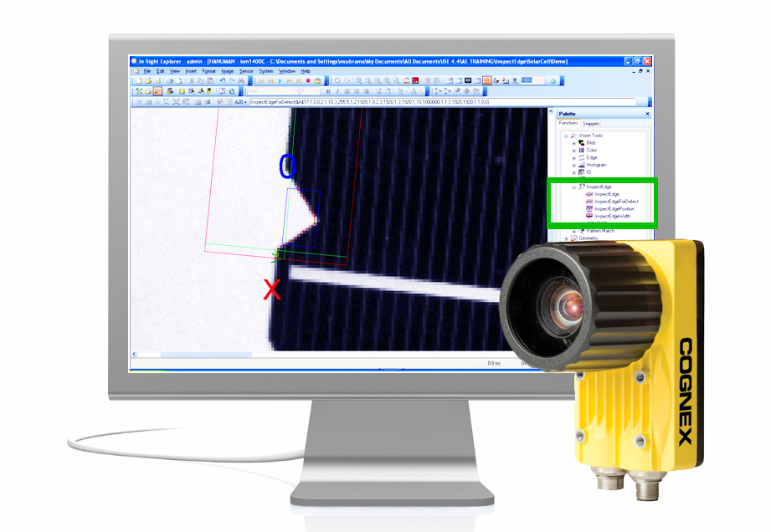Open the Edit menu
771x532 pixels.
tap(160, 71)
